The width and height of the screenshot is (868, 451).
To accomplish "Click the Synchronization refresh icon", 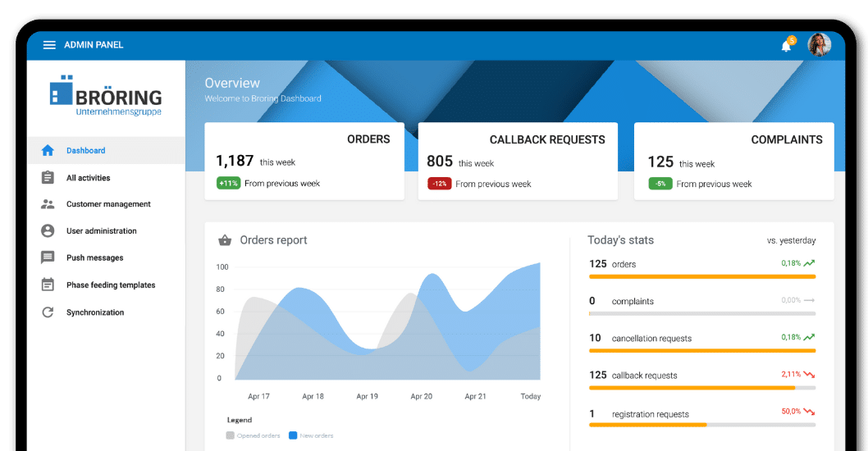I will [x=48, y=312].
